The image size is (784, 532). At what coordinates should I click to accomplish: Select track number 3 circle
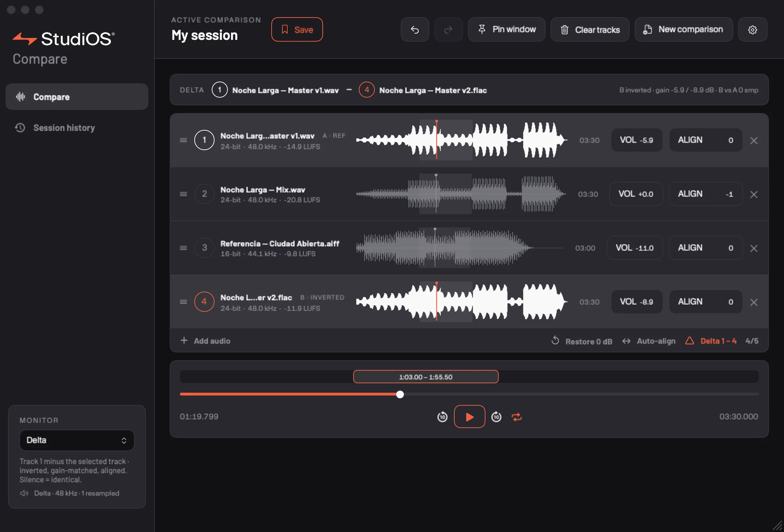[x=204, y=248]
